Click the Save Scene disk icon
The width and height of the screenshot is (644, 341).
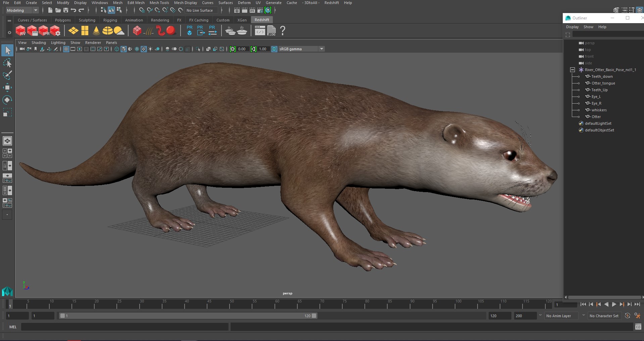66,10
